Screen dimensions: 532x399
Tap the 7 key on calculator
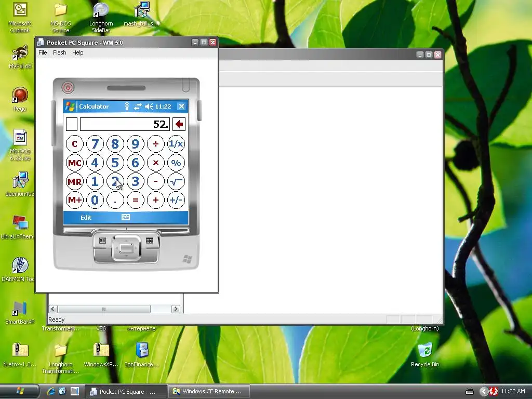click(95, 144)
